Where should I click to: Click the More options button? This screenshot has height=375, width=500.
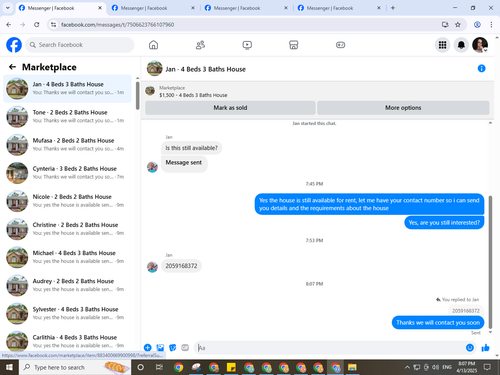pyautogui.click(x=403, y=108)
